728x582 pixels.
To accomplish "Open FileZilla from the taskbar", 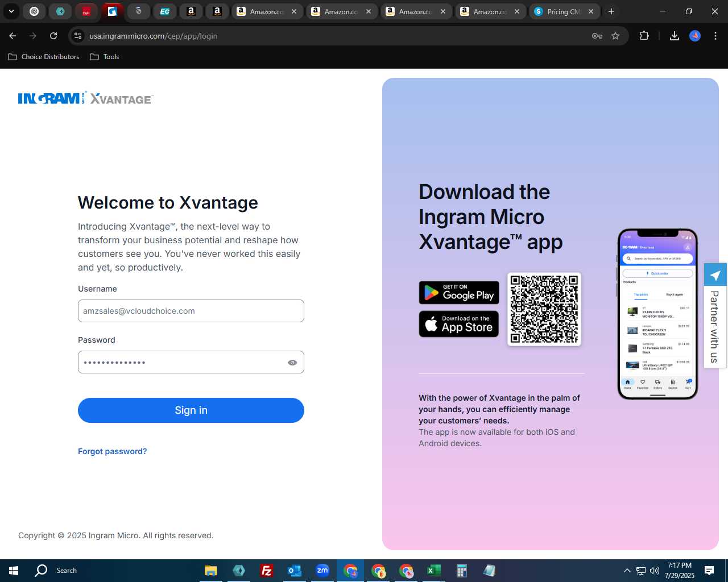I will pyautogui.click(x=267, y=571).
